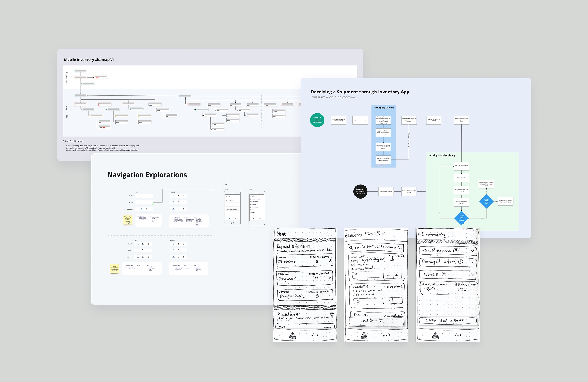Open the Johnstone Supply vendor card chevron
Viewport: 588px width, 382px height.
click(x=329, y=295)
